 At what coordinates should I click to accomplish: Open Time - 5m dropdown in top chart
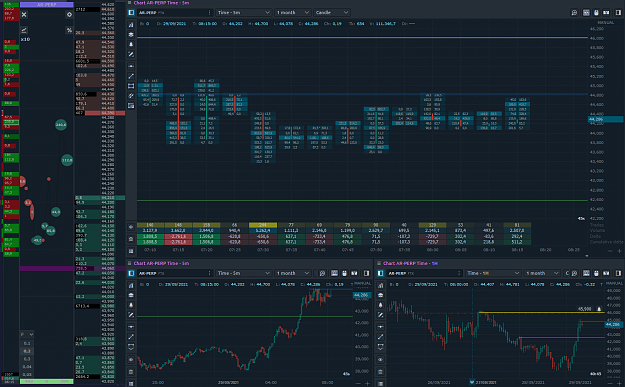244,13
